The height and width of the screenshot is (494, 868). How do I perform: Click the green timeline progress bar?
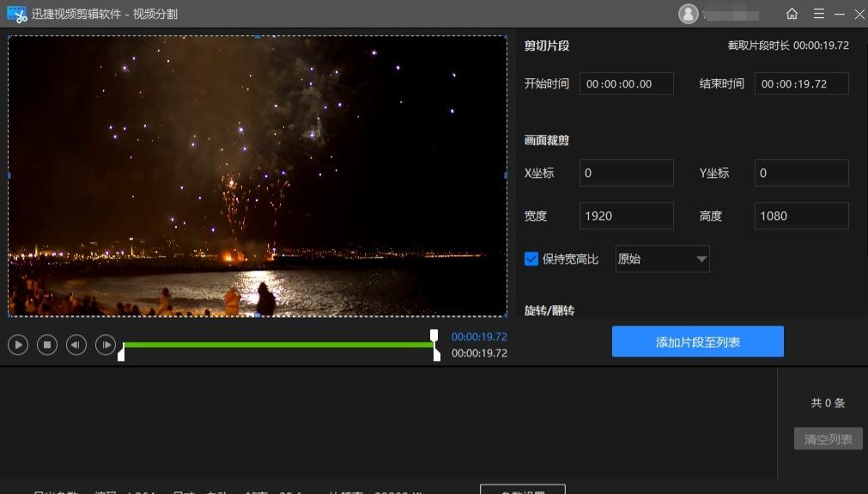pos(275,345)
